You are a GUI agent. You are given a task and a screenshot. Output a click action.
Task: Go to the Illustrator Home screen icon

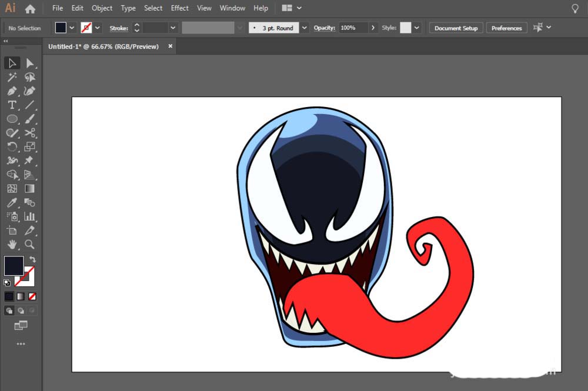click(x=30, y=9)
